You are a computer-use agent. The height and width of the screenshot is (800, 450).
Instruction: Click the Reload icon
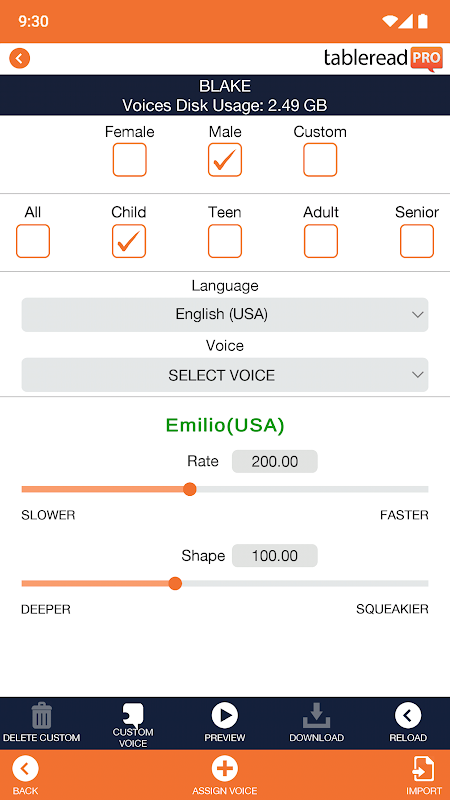click(408, 715)
